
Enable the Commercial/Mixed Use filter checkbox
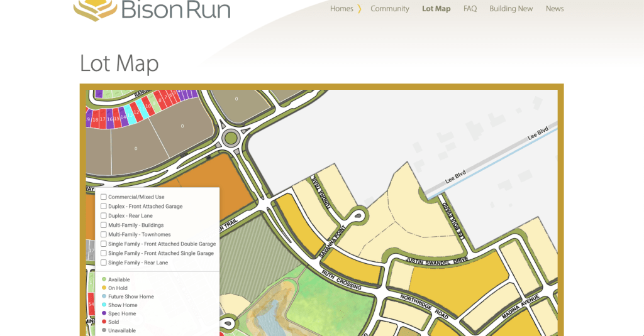[x=104, y=197]
